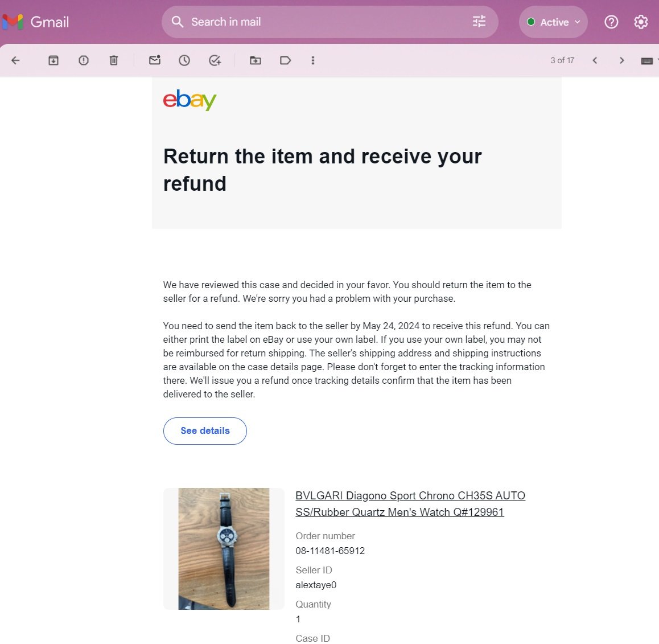This screenshot has height=644, width=659.
Task: Click the watch product thumbnail image
Action: [224, 549]
